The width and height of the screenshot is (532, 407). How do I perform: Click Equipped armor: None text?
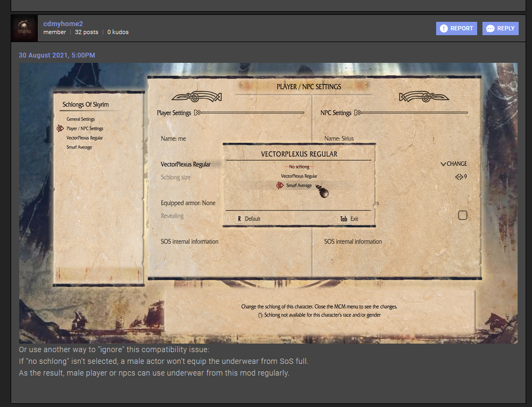tap(188, 203)
